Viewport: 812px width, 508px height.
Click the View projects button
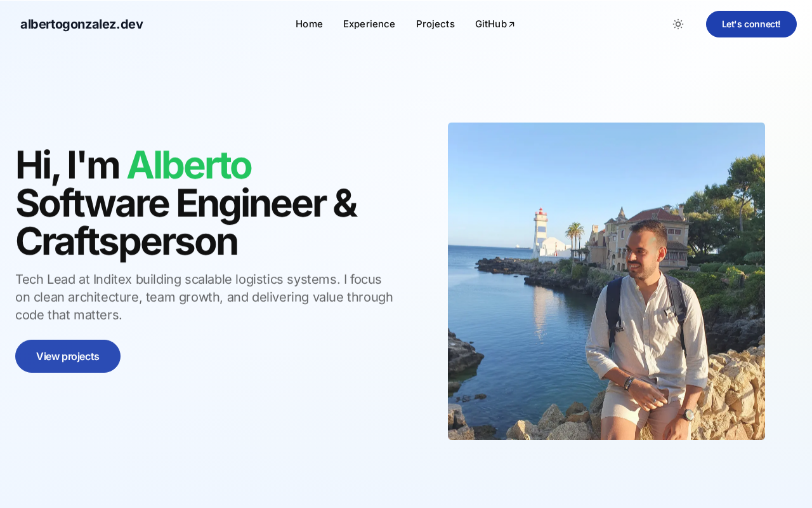pyautogui.click(x=68, y=356)
